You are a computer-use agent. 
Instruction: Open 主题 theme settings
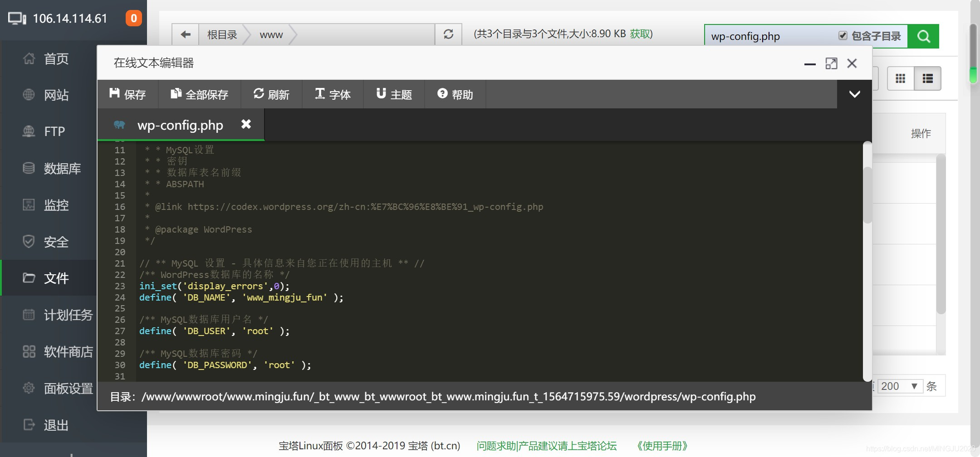tap(394, 94)
